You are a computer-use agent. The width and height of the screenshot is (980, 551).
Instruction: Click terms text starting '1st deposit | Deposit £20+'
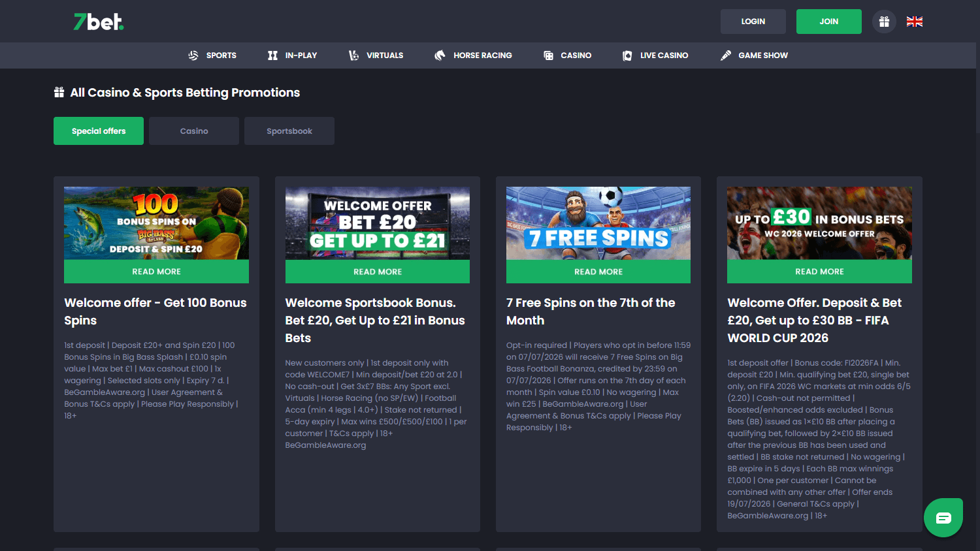(x=151, y=381)
